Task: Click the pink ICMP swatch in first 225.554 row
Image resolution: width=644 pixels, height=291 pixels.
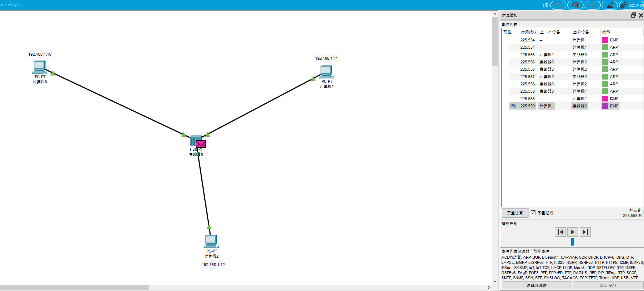Action: point(605,40)
